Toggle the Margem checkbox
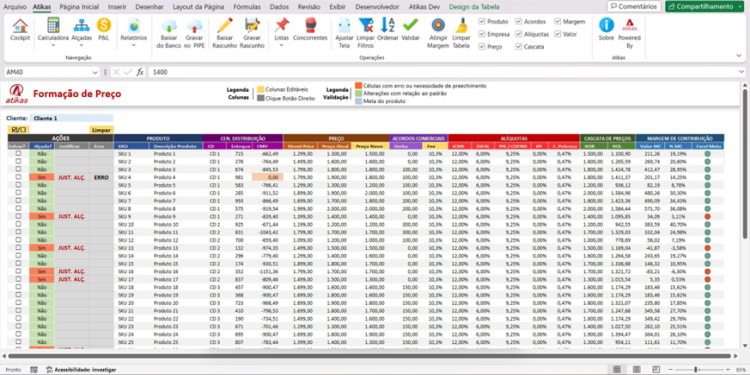This screenshot has height=375, width=750. click(x=558, y=22)
